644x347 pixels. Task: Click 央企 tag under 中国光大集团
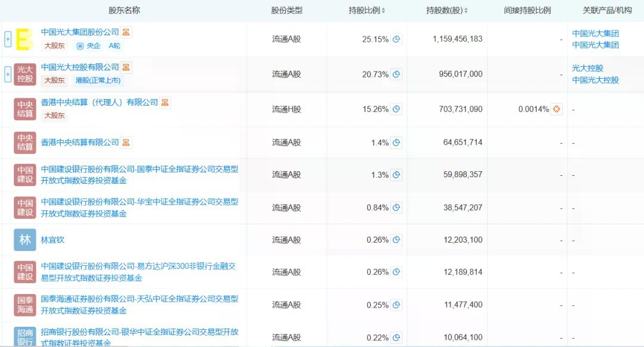(x=89, y=45)
